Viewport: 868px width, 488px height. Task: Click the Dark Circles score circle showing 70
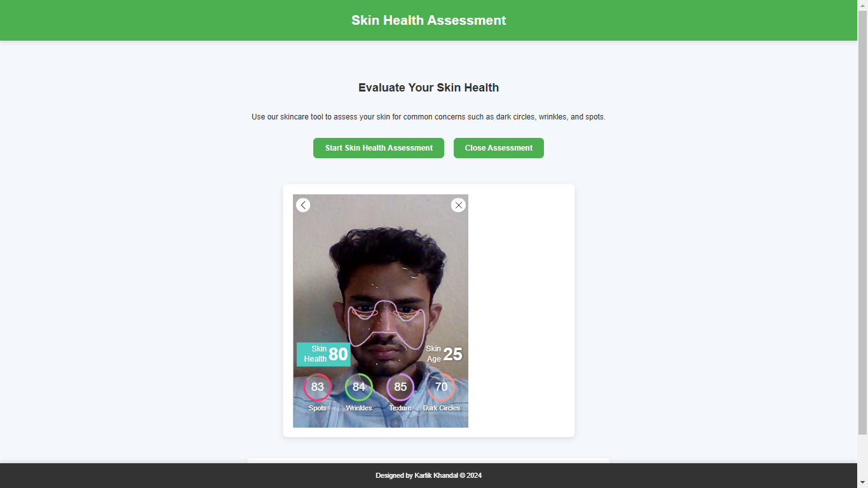[x=441, y=387]
